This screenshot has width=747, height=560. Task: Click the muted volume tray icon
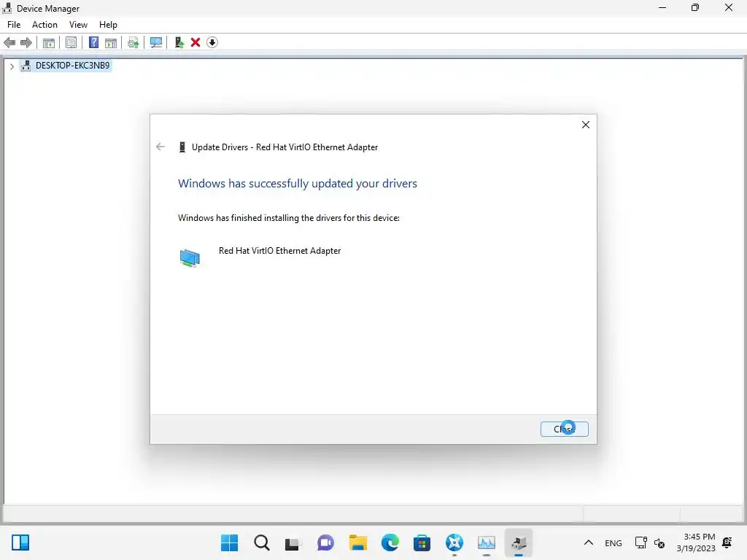(x=659, y=542)
